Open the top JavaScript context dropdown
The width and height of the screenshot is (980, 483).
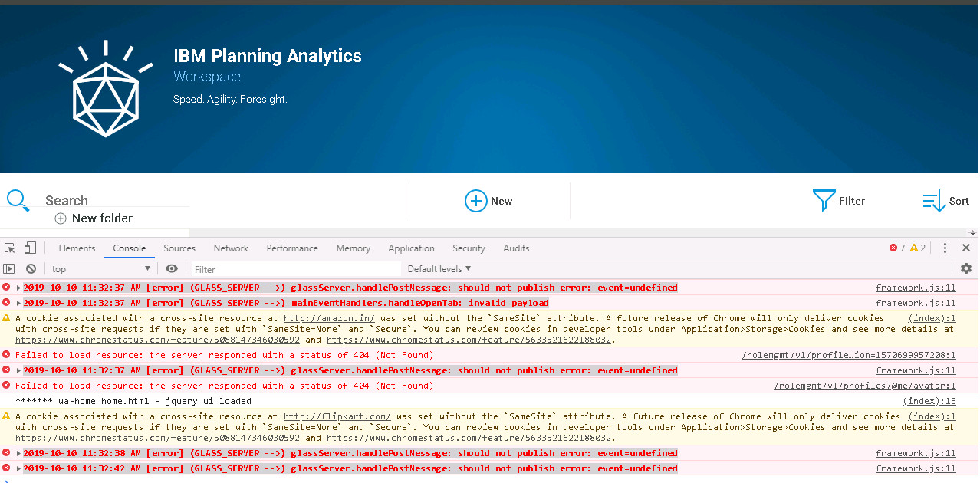pyautogui.click(x=100, y=268)
